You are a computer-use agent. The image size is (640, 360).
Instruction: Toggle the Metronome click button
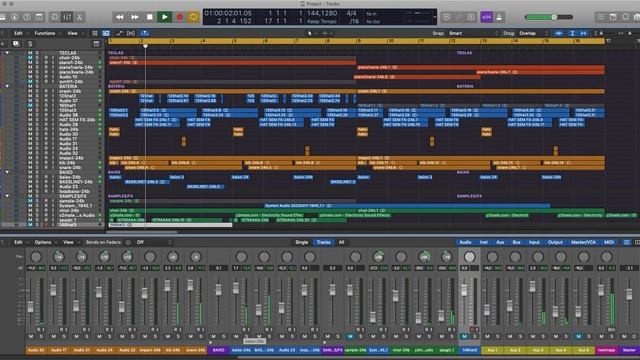[499, 17]
